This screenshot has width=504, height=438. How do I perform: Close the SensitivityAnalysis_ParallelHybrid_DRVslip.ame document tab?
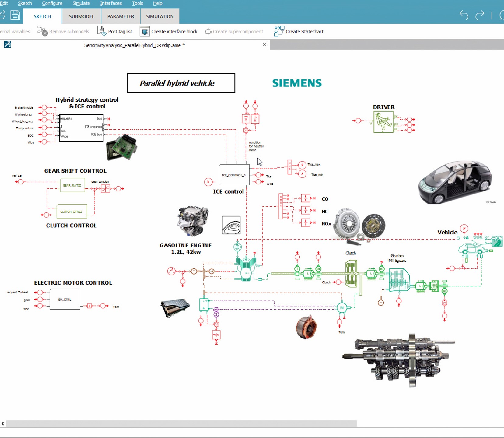(x=264, y=45)
